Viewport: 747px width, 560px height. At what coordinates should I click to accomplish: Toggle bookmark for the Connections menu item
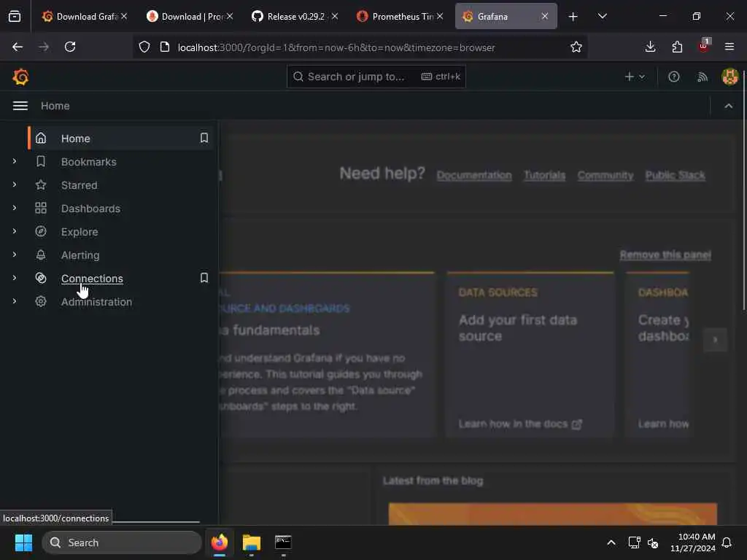coord(204,278)
